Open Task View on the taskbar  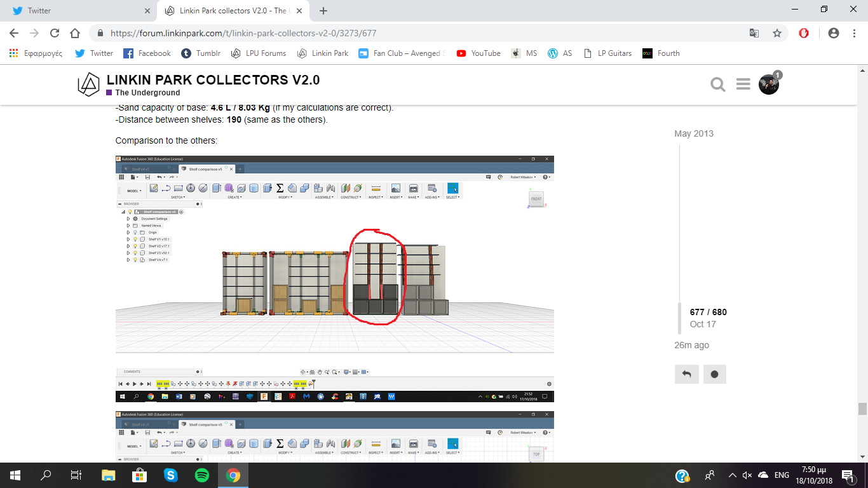tap(76, 475)
